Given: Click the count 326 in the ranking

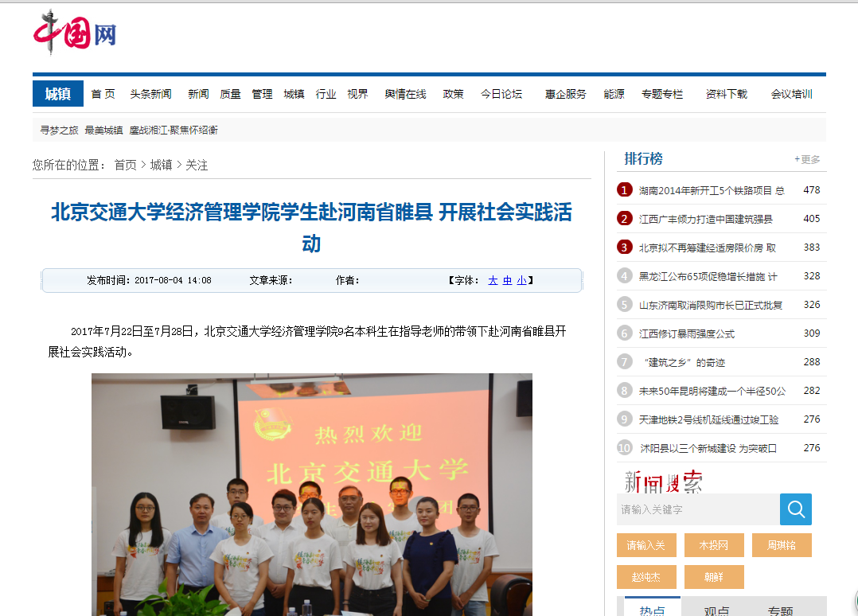Looking at the screenshot, I should [812, 304].
